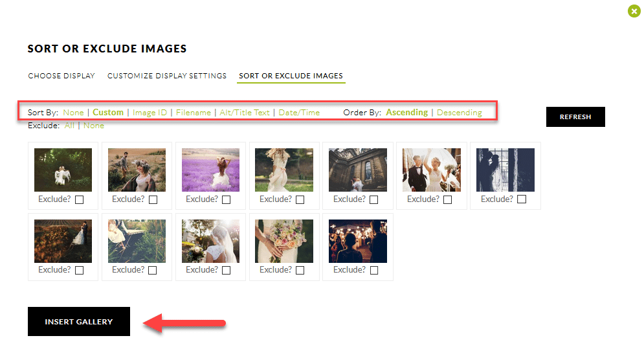
Task: Sort images by Date/Time
Action: [x=299, y=113]
